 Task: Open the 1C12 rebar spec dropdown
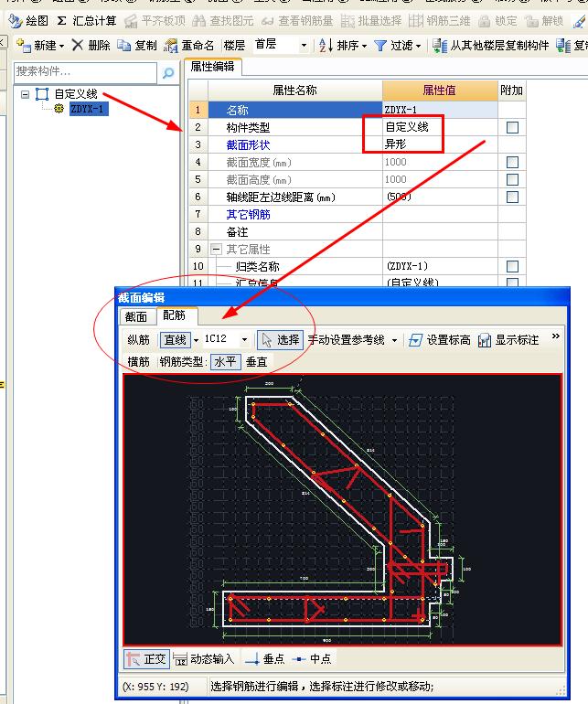[x=244, y=340]
